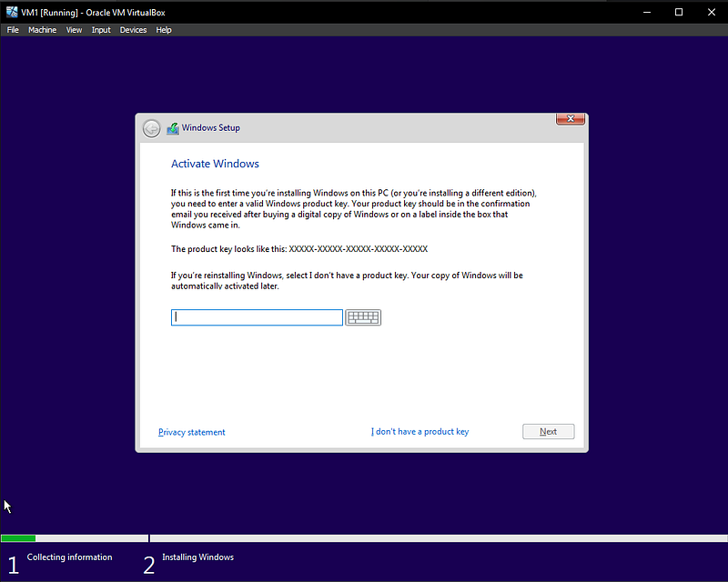The height and width of the screenshot is (582, 728).
Task: Close the VirtualBox VM1 window
Action: 712,12
